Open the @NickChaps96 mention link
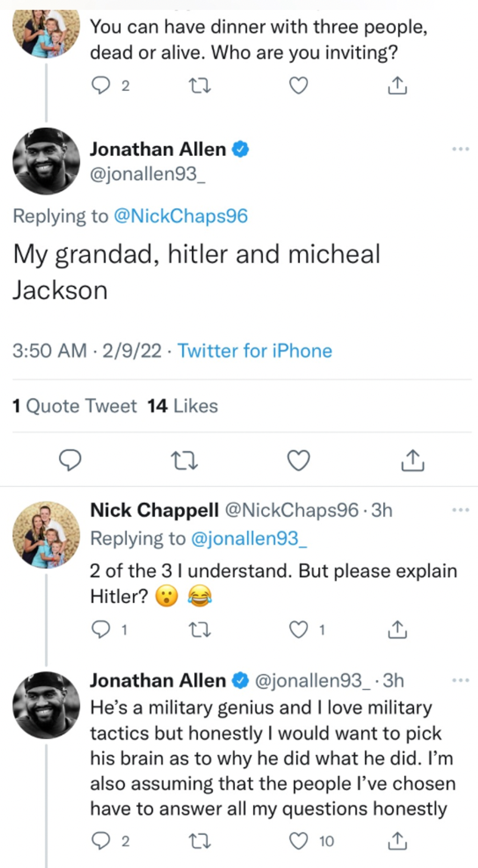This screenshot has width=478, height=868. tap(180, 216)
